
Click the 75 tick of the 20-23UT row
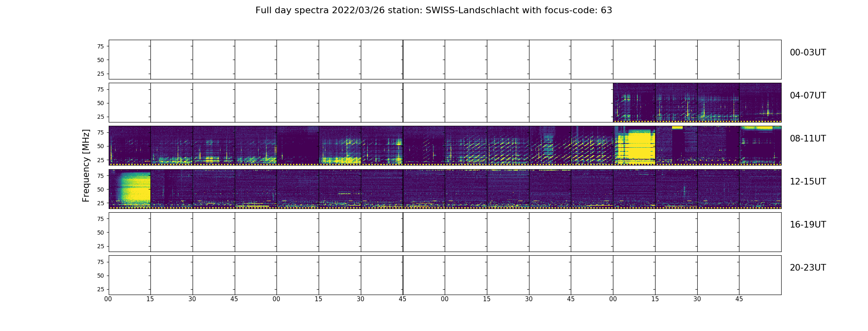click(x=100, y=262)
